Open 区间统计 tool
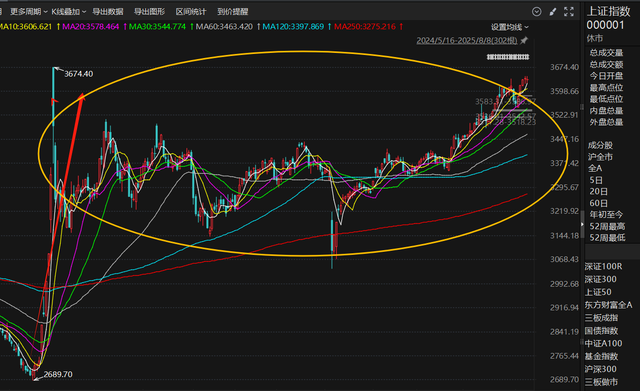 coord(191,12)
